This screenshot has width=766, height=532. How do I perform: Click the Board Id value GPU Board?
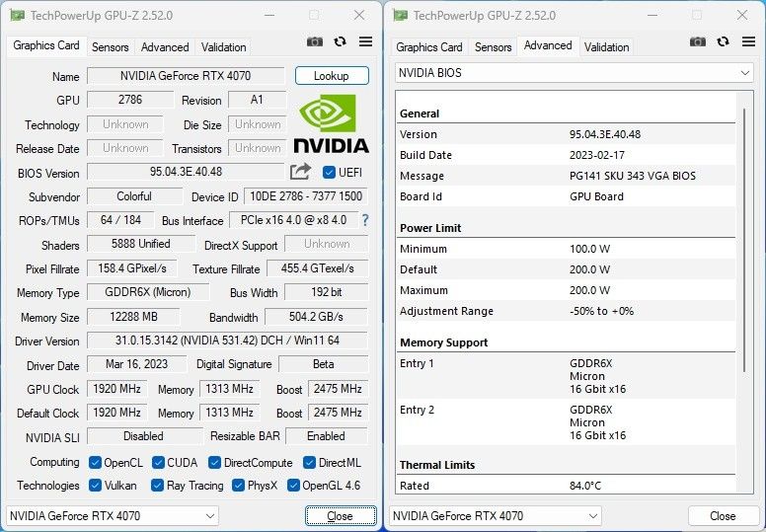596,196
